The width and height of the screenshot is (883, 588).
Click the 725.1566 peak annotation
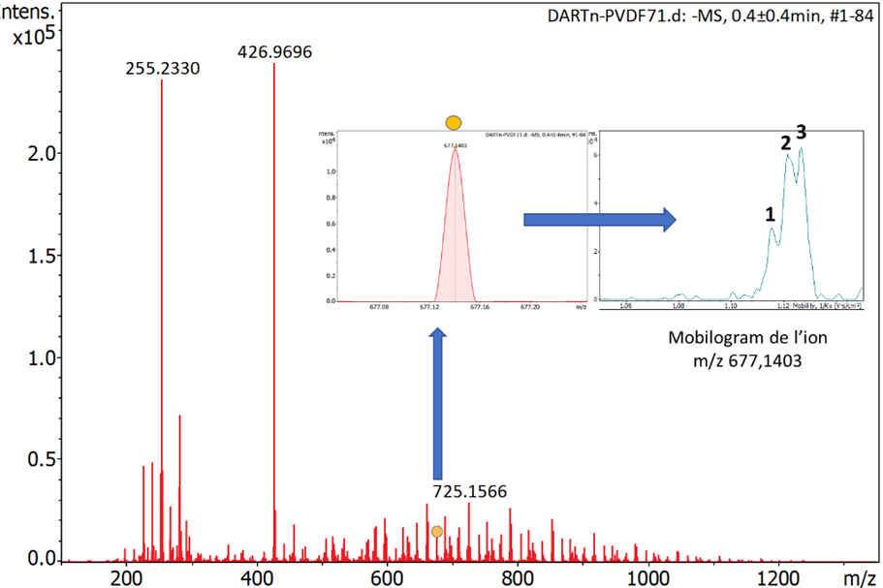point(469,491)
